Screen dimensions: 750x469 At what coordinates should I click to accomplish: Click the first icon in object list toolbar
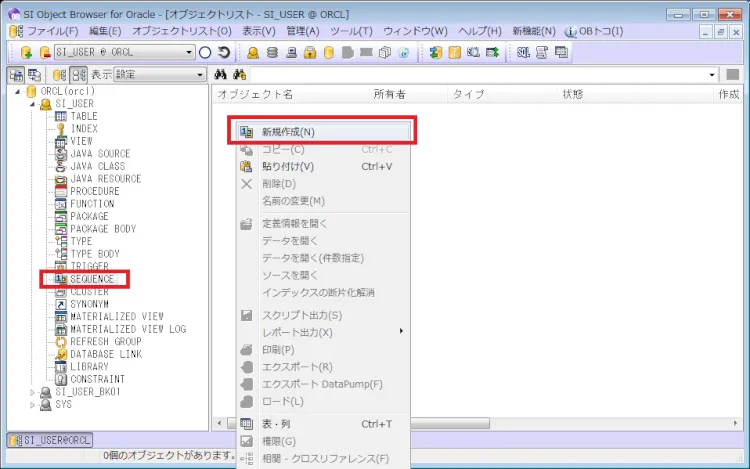[x=16, y=75]
